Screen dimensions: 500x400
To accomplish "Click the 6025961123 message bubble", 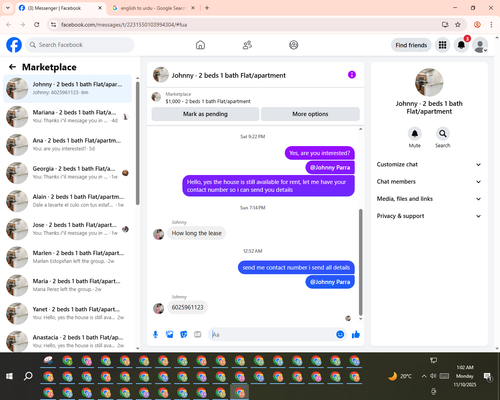I will [x=187, y=307].
